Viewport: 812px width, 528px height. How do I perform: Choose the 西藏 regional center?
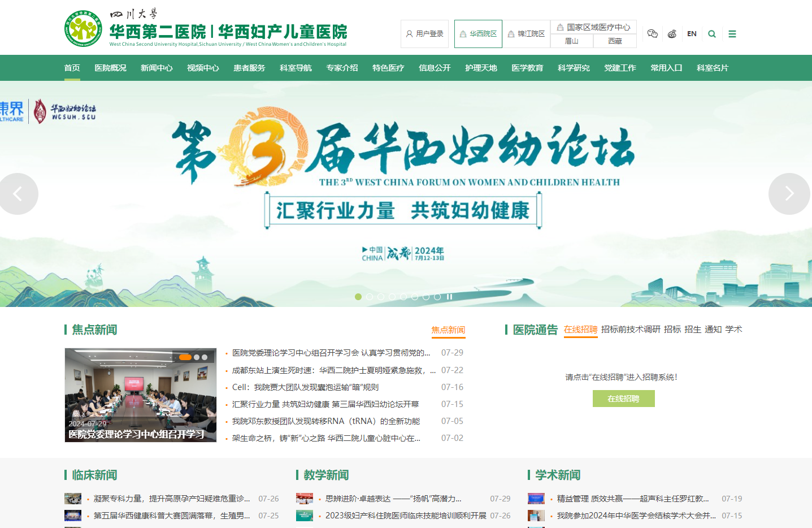[x=615, y=41]
